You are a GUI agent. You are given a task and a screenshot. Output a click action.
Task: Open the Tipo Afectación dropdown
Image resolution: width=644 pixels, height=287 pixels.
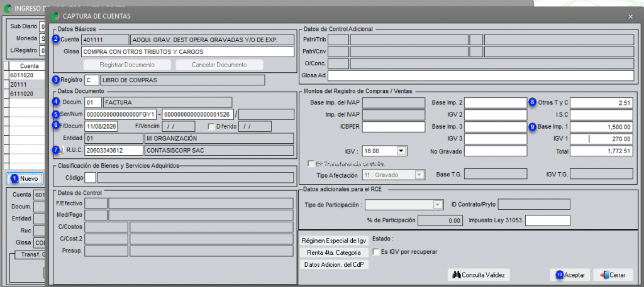[419, 175]
